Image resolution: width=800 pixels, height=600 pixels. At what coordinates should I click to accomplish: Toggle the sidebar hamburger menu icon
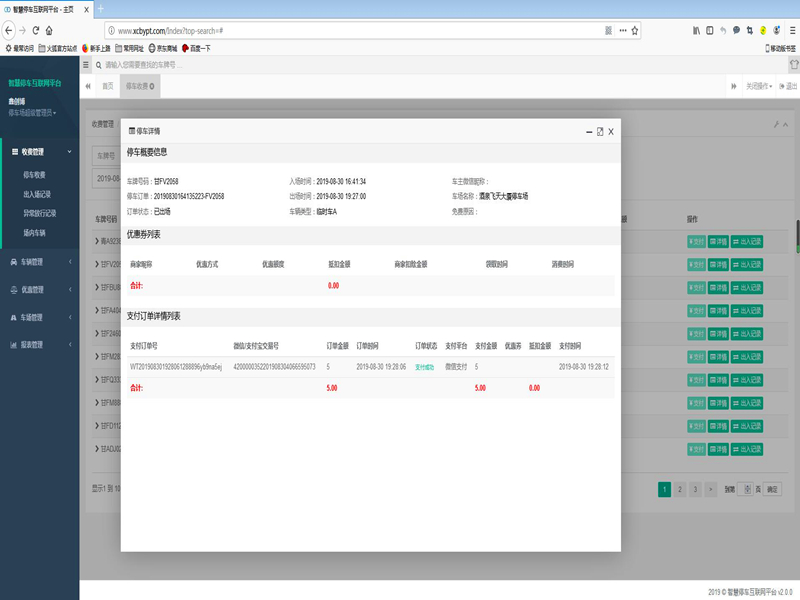tap(86, 65)
